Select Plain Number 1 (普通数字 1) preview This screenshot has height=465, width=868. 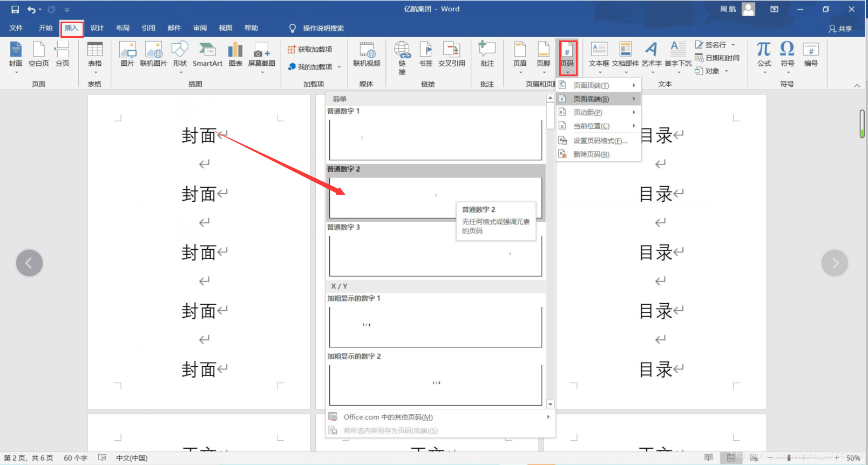[436, 139]
